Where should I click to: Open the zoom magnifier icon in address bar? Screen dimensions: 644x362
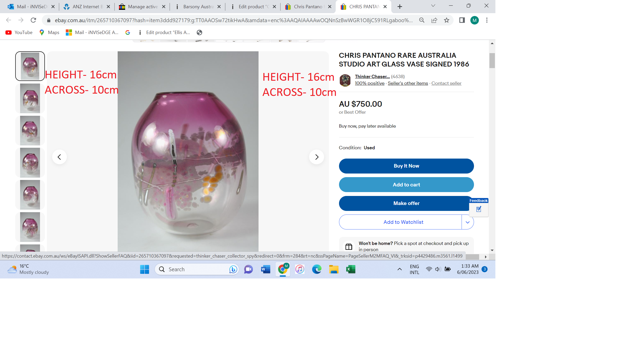[x=422, y=20]
